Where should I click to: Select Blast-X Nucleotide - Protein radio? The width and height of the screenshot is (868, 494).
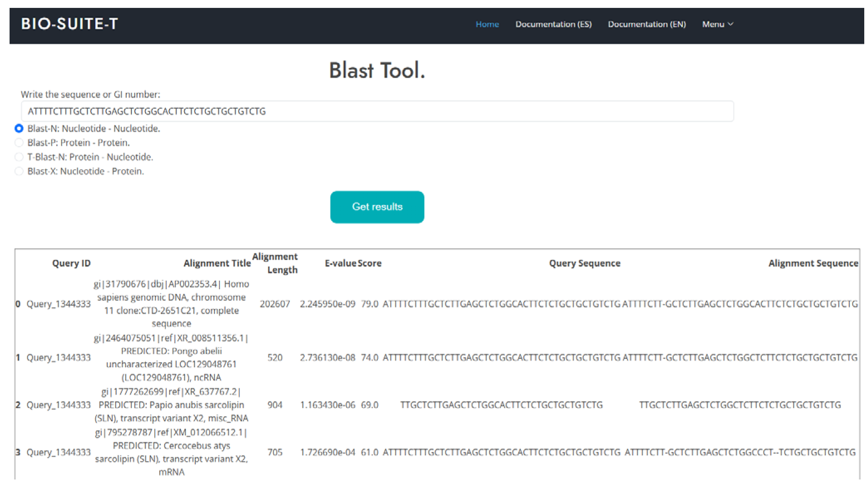point(19,171)
